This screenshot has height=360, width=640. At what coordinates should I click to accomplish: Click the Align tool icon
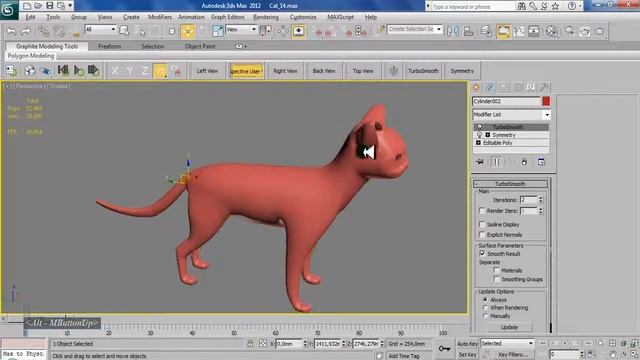point(469,31)
